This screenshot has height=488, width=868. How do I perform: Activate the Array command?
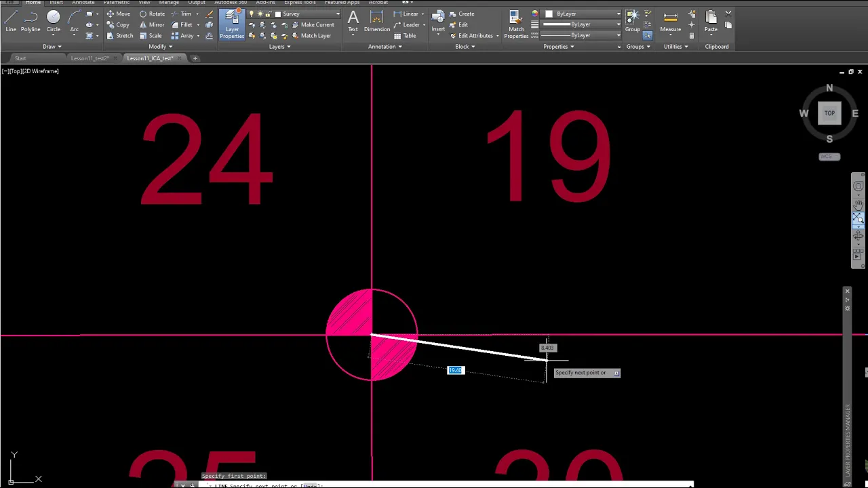point(183,35)
